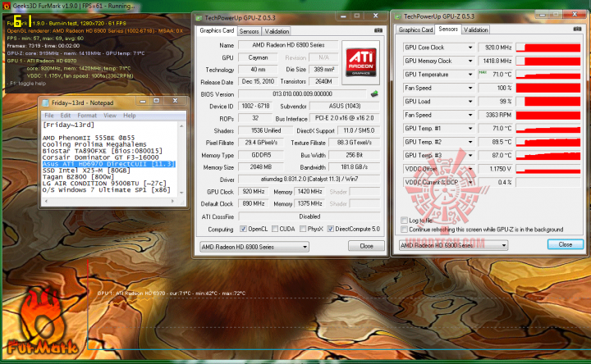This screenshot has height=364, width=591.
Task: Click the Notepad vertical scrollbar up arrow
Action: point(181,125)
